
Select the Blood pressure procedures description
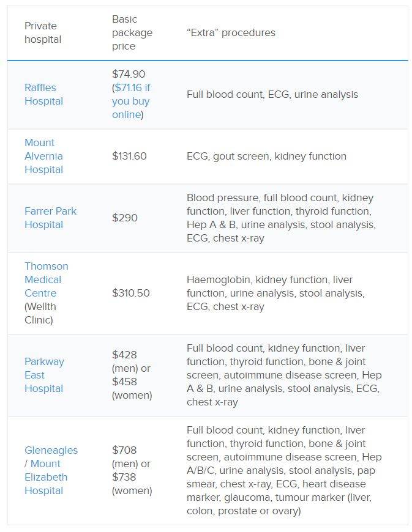(281, 218)
